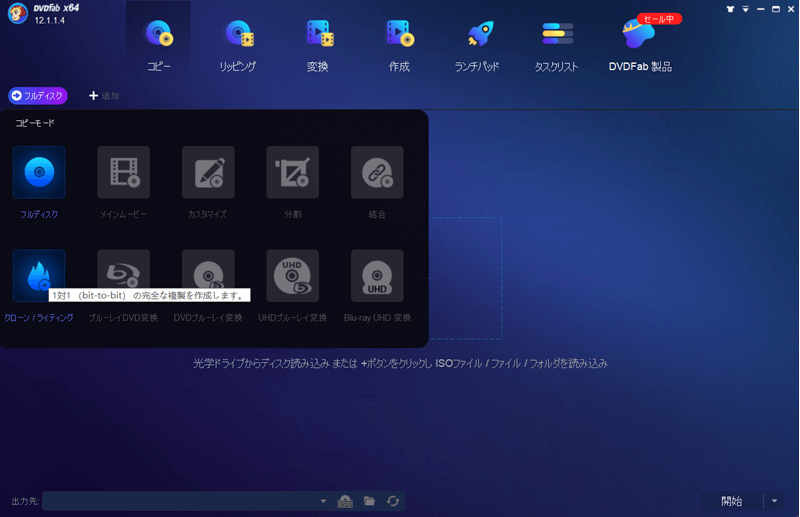Open the output folder browse icon

coord(369,500)
